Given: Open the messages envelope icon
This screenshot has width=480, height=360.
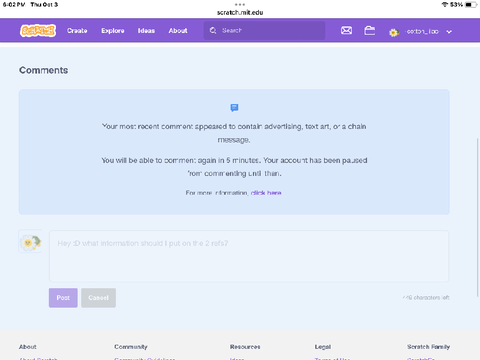Looking at the screenshot, I should pos(346,31).
